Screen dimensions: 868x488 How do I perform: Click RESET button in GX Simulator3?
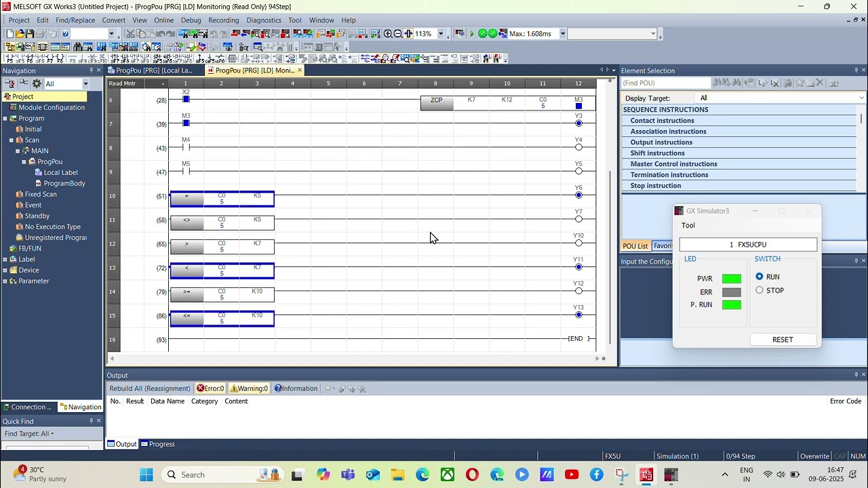pyautogui.click(x=783, y=340)
